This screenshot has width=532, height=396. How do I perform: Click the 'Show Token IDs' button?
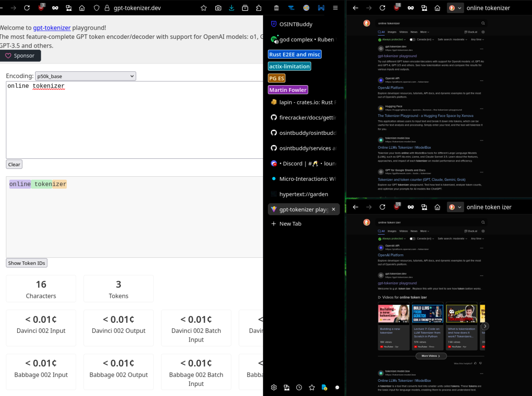(x=27, y=263)
